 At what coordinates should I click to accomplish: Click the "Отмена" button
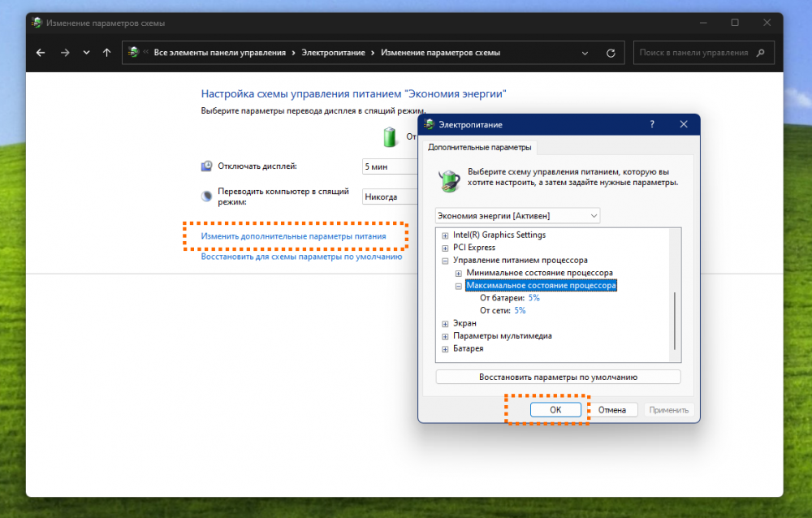[612, 410]
